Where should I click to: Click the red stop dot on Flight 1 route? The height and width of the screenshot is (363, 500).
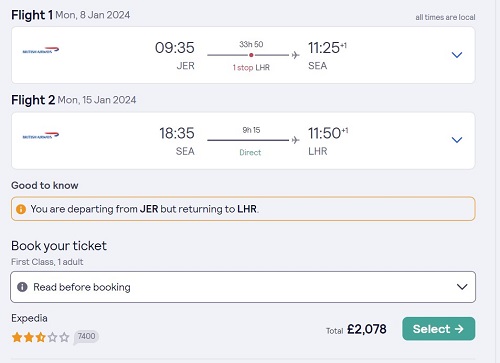pyautogui.click(x=251, y=55)
